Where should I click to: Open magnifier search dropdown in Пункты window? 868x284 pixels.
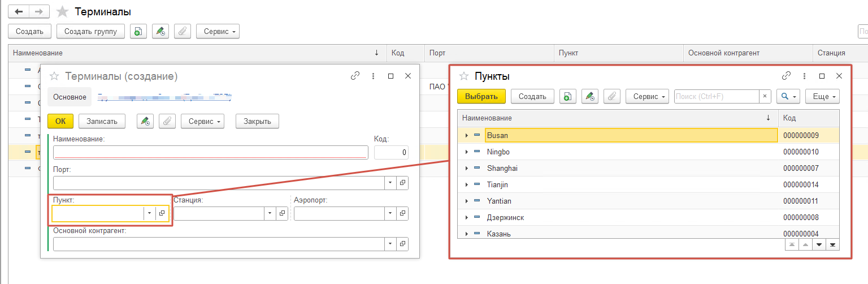788,97
